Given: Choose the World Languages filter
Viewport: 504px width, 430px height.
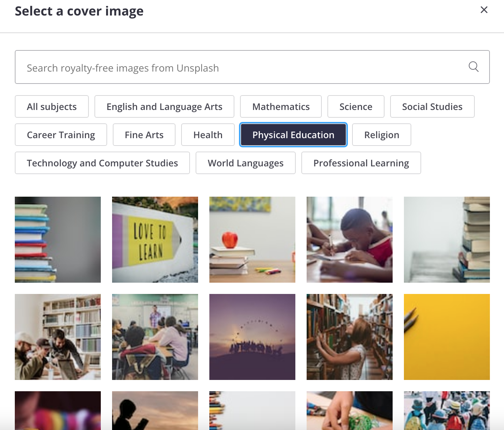Looking at the screenshot, I should click(246, 163).
